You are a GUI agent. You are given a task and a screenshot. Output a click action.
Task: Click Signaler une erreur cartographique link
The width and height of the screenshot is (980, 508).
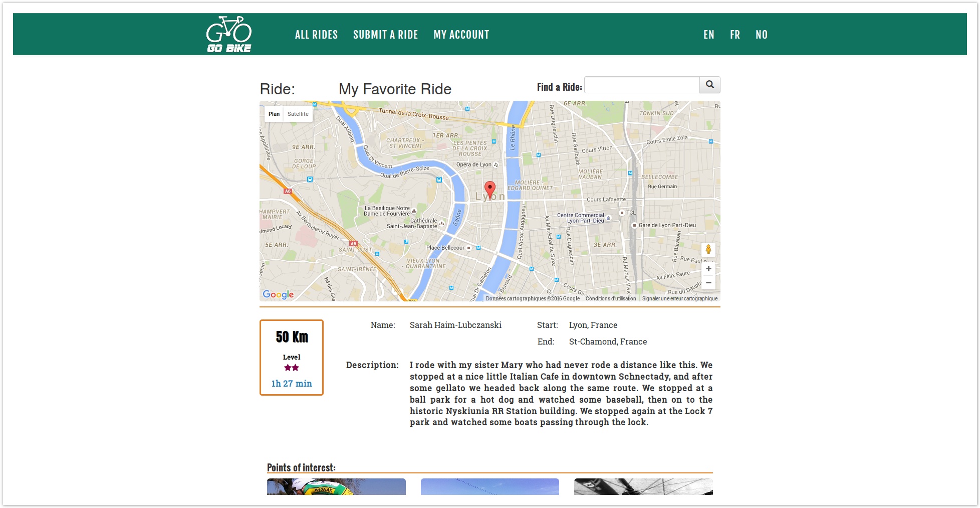coord(679,298)
